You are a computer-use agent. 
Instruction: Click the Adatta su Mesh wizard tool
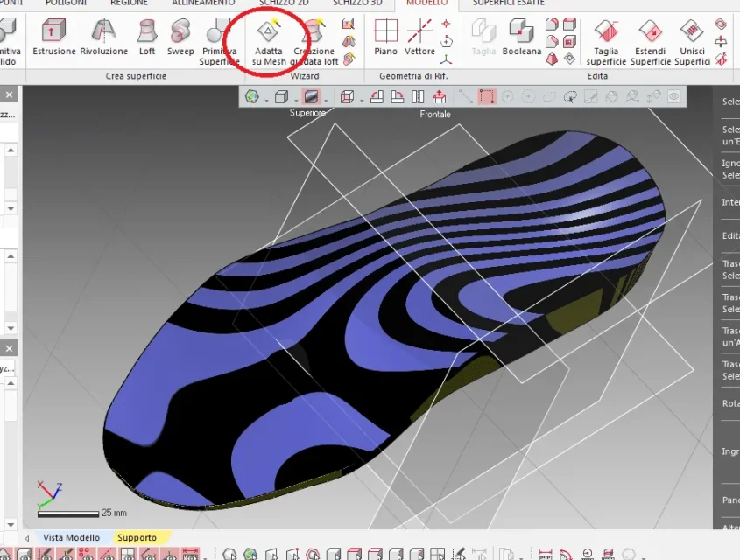[268, 42]
